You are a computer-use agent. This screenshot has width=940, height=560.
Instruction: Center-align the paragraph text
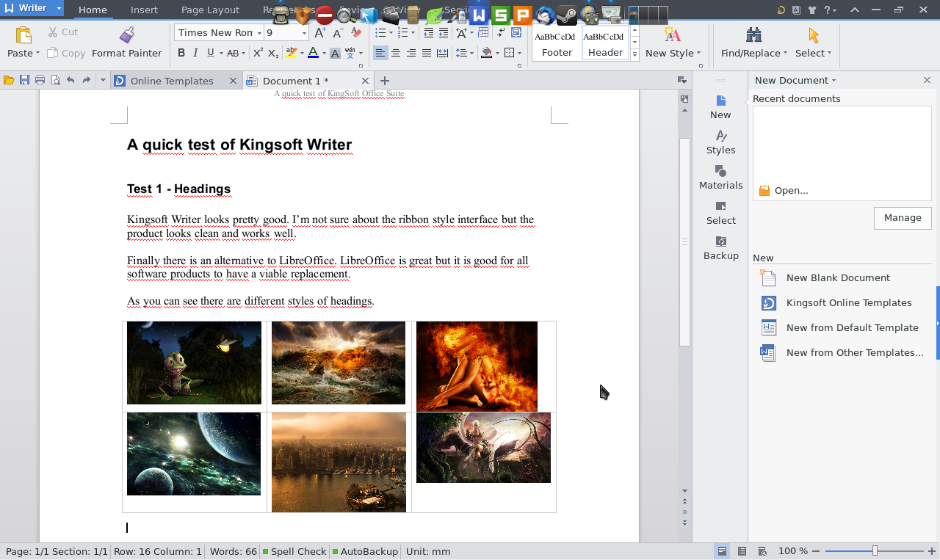click(x=396, y=53)
